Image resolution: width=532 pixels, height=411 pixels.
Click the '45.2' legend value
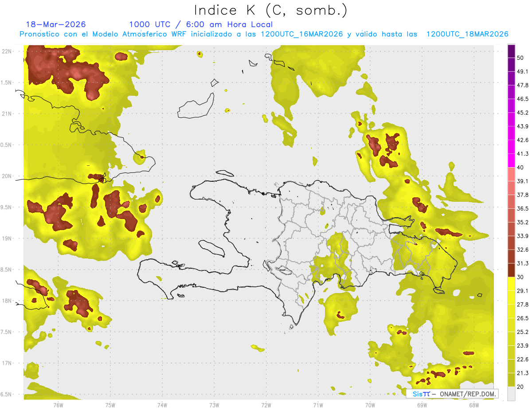point(522,113)
